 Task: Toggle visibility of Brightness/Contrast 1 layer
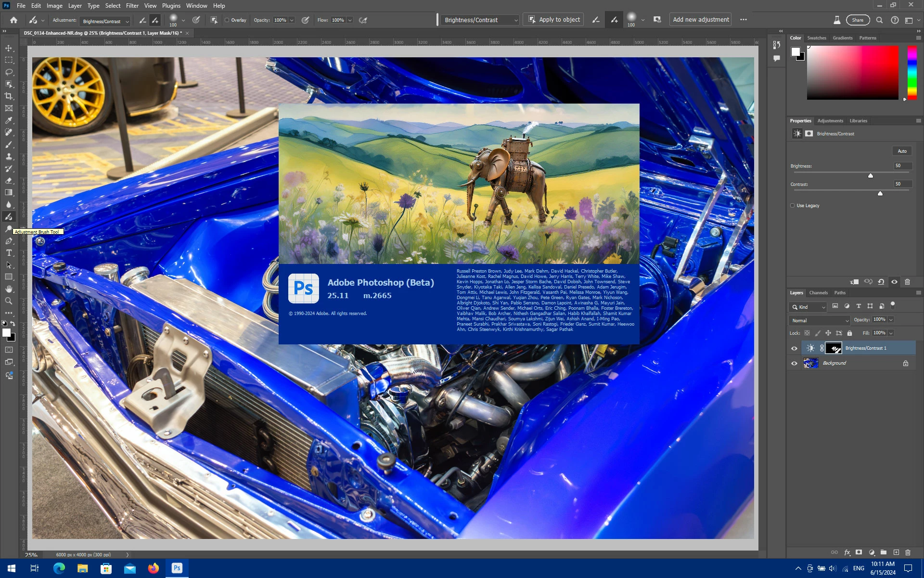[x=794, y=348]
